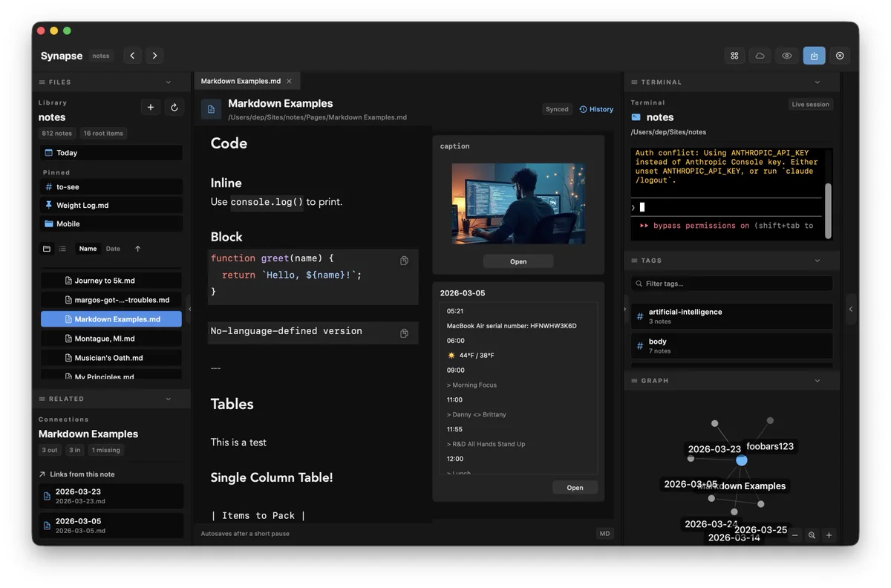Select the artificial-intelligence tag

pos(732,316)
